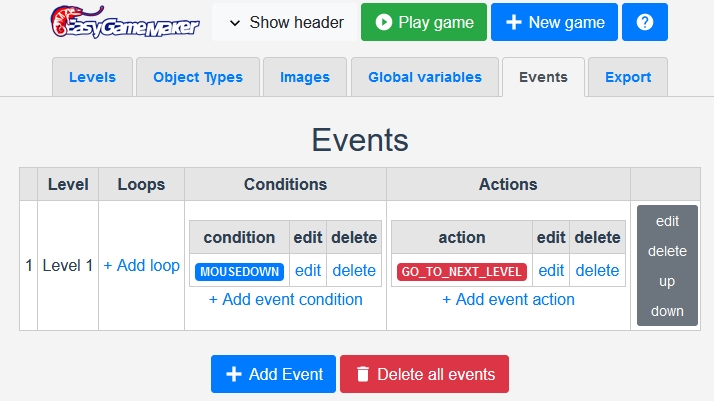The width and height of the screenshot is (714, 401).
Task: Open the Object Types tab
Action: (x=197, y=77)
